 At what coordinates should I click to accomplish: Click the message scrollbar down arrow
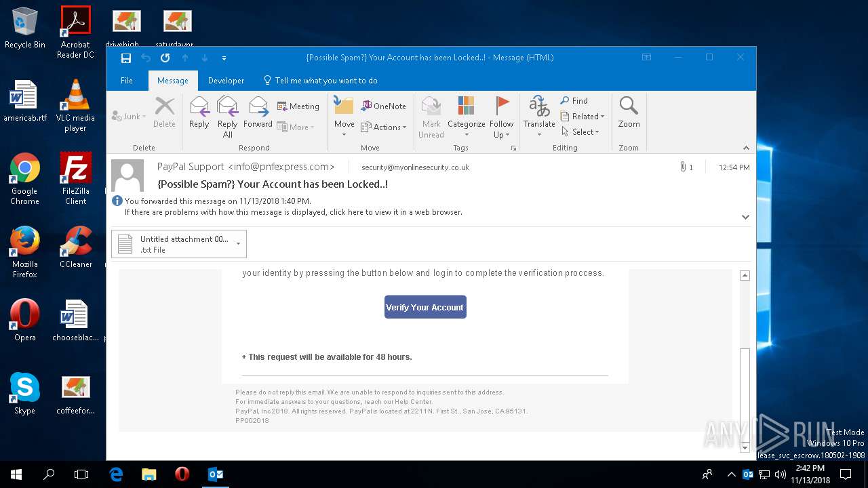pyautogui.click(x=745, y=447)
